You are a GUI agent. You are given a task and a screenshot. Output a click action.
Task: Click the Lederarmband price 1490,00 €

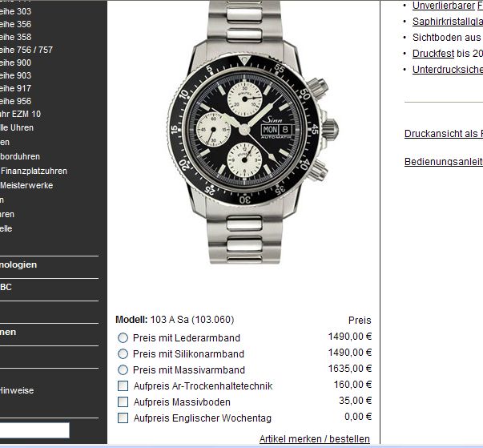[349, 337]
